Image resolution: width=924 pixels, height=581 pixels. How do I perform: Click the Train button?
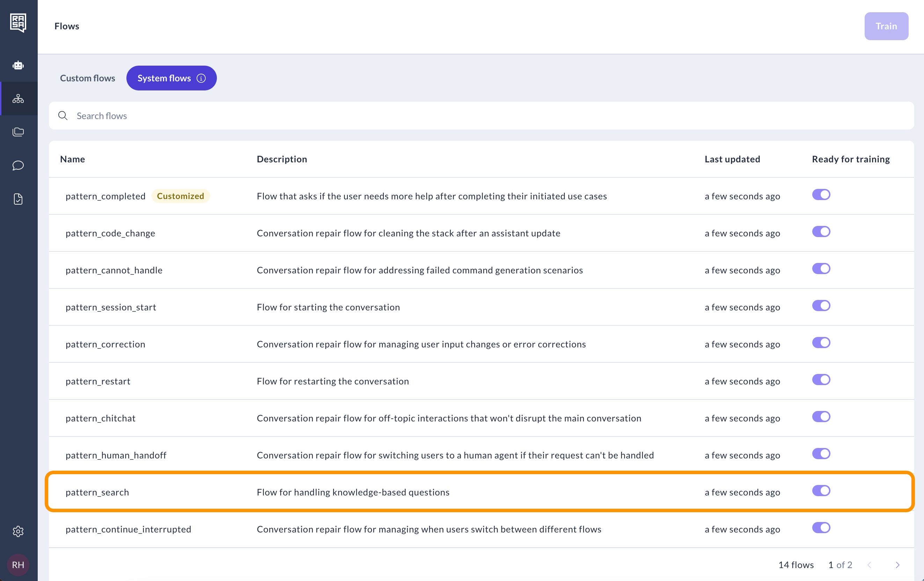886,26
